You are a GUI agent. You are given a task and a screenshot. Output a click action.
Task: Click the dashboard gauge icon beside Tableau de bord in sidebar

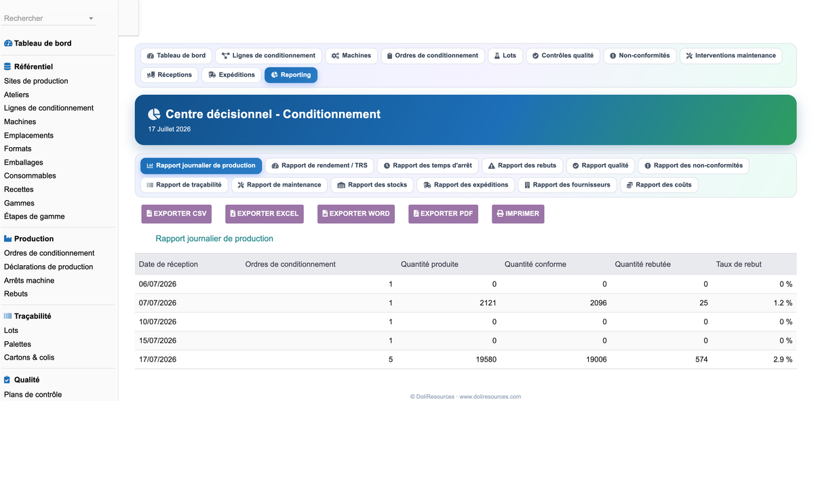coord(8,43)
